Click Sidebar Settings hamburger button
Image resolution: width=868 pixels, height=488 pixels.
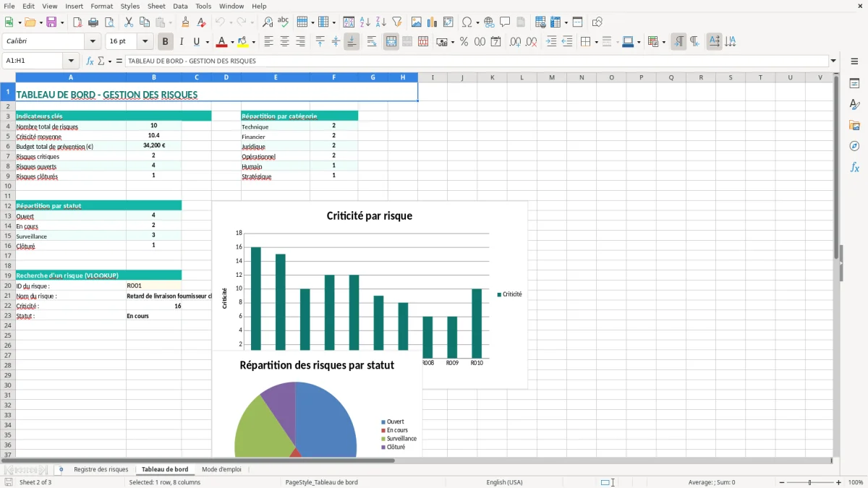tap(854, 61)
